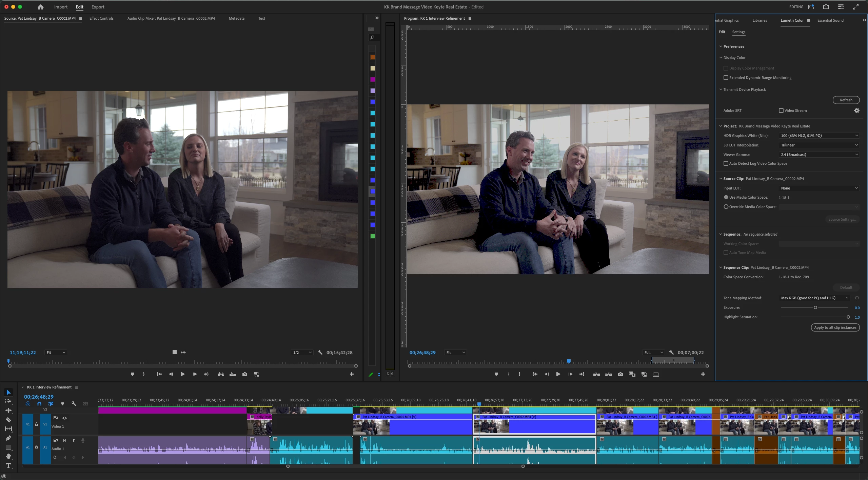Collapse the Display Color section
This screenshot has height=480, width=868.
721,58
